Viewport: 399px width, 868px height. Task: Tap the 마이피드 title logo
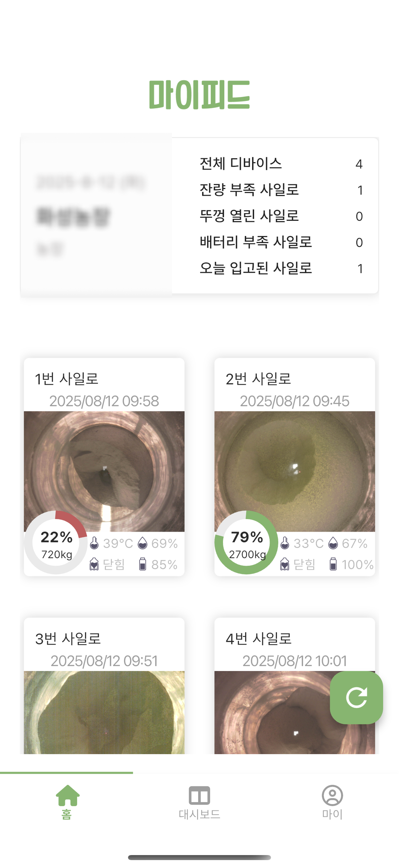[199, 95]
